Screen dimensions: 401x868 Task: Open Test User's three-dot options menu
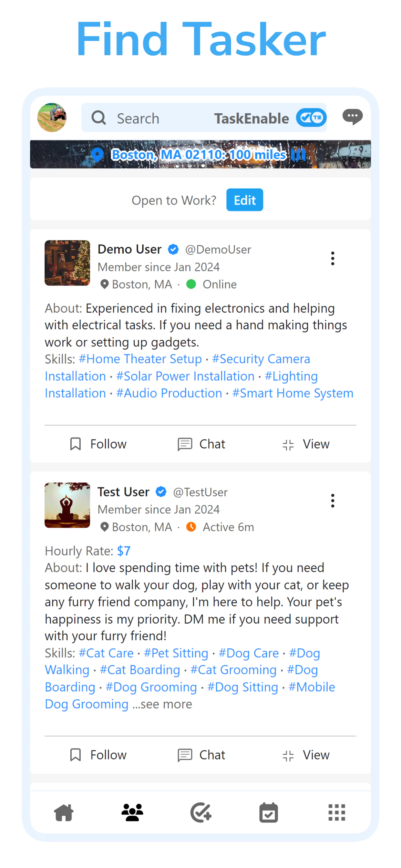point(332,501)
